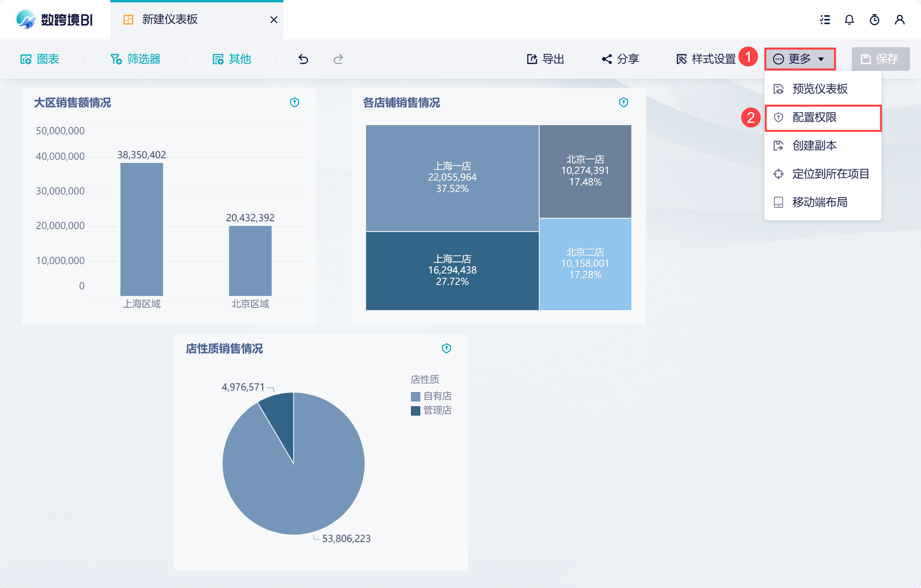The width and height of the screenshot is (921, 588).
Task: Choose 预览仪表板 menu item
Action: point(819,89)
